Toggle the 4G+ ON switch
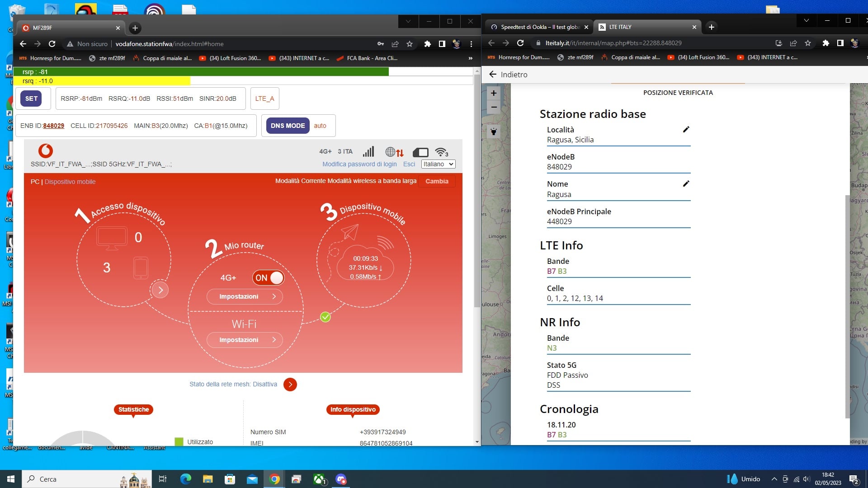This screenshot has height=488, width=868. [x=268, y=278]
